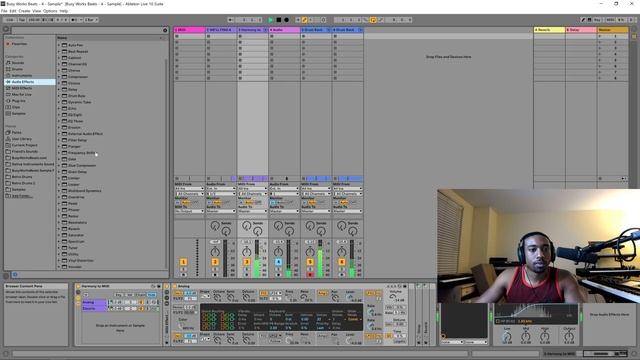This screenshot has width=640, height=360.
Task: Toggle track 5 activator button
Action: point(310,262)
